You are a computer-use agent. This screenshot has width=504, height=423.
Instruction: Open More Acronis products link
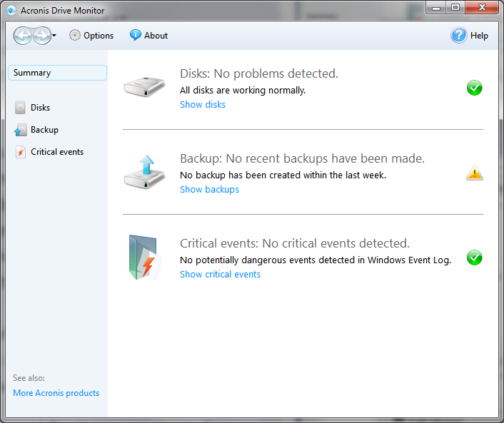(56, 393)
